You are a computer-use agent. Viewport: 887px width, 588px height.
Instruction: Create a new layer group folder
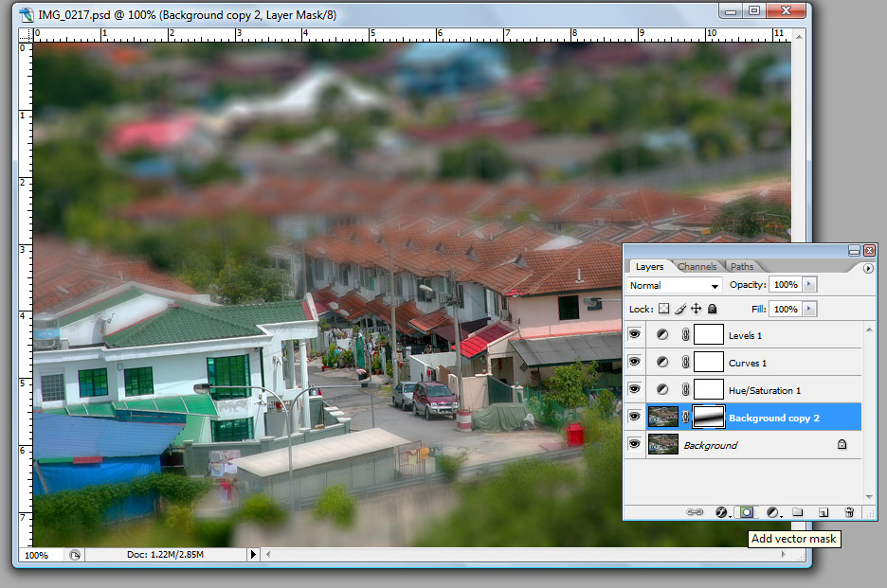tap(798, 512)
